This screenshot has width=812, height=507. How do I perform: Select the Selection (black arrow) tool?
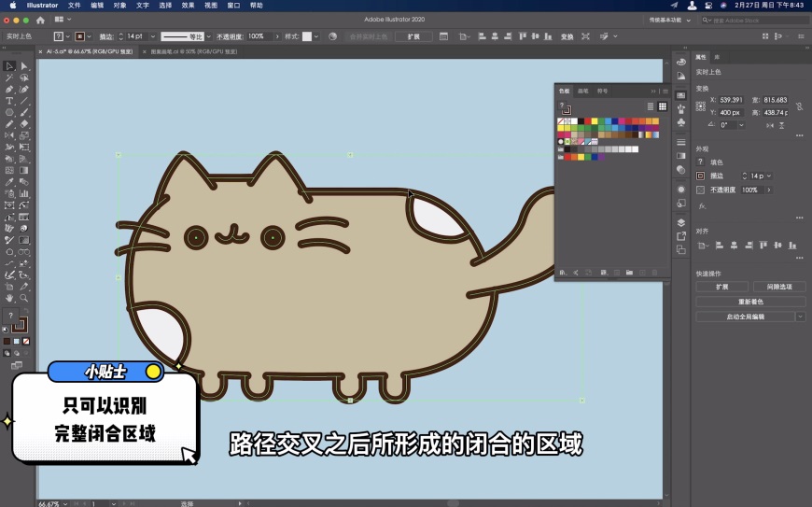click(x=9, y=66)
